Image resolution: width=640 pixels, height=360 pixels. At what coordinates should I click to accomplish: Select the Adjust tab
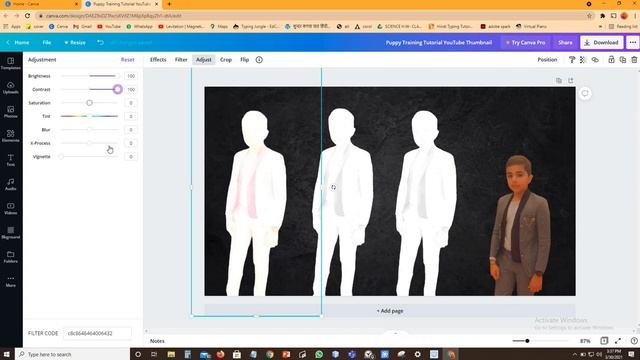point(204,60)
